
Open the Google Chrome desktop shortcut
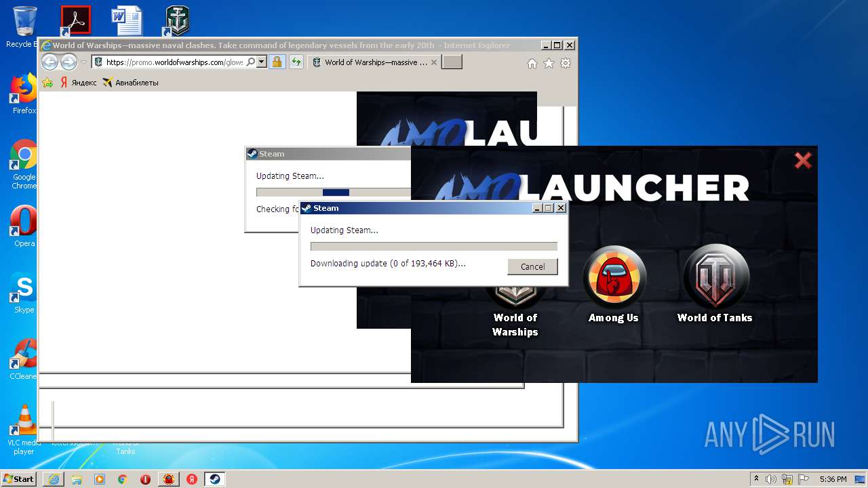point(24,165)
